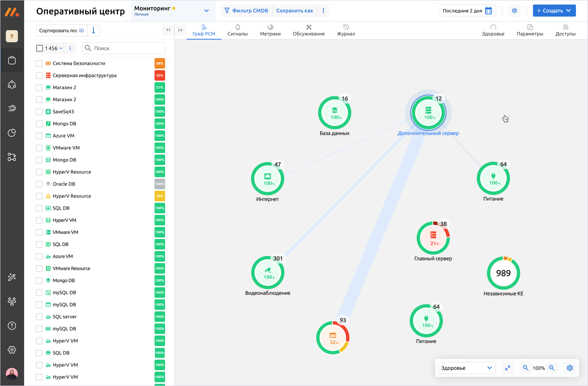Expand list panel with right arrow icon

[x=181, y=30]
